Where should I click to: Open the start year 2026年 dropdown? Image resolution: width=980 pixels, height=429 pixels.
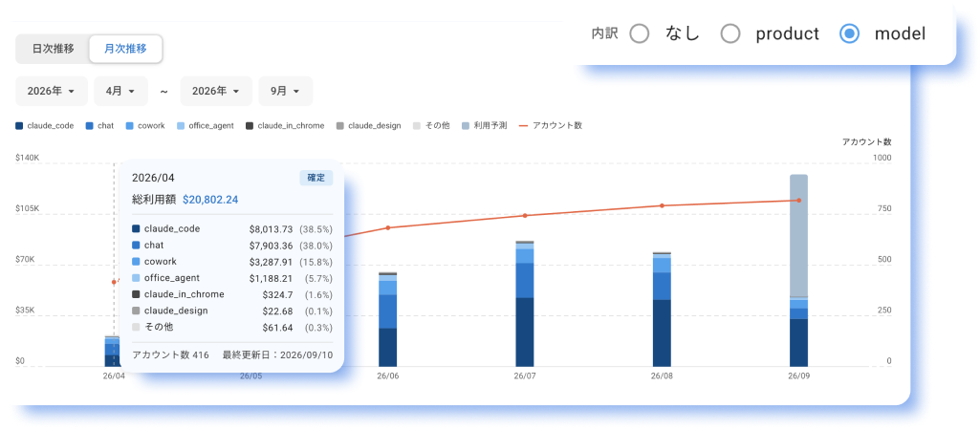tap(52, 91)
